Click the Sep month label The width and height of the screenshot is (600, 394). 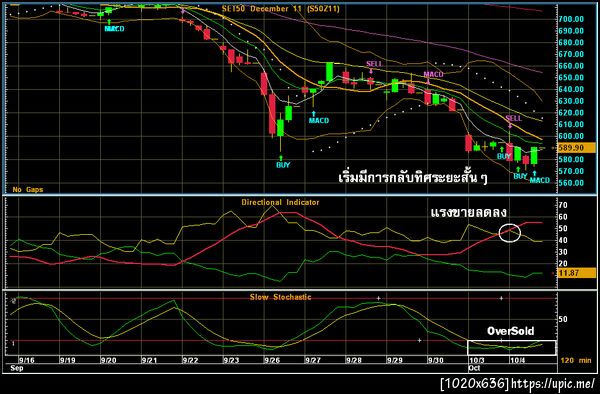click(x=17, y=368)
